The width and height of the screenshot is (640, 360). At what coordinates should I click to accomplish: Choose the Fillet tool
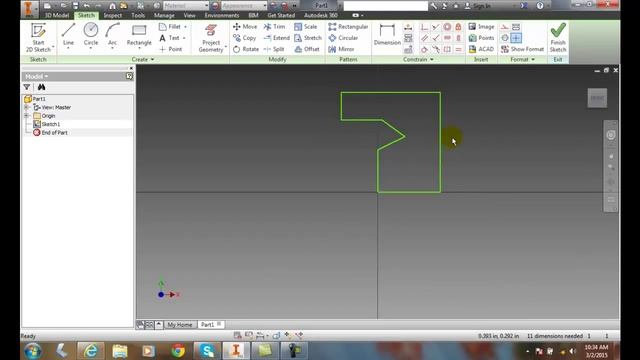(171, 27)
